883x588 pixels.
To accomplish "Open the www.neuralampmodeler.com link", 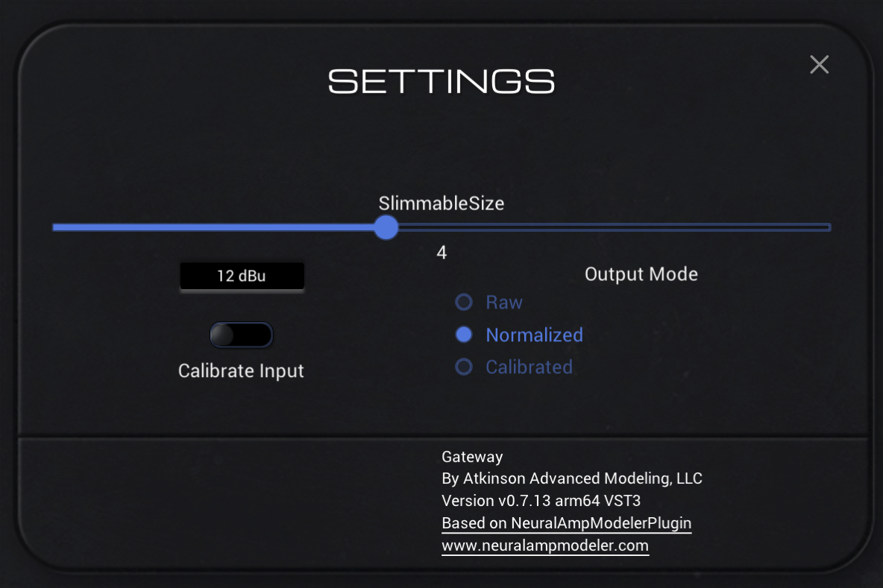I will coord(544,546).
